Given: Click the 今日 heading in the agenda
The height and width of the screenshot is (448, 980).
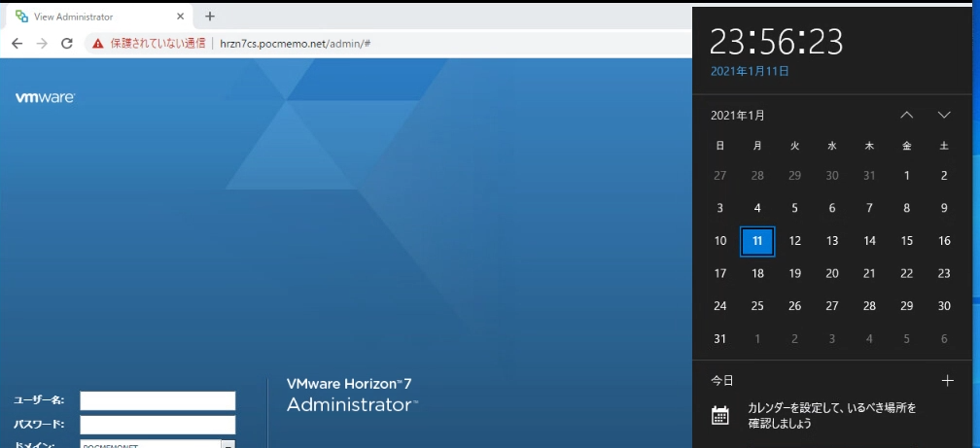Looking at the screenshot, I should (x=721, y=381).
